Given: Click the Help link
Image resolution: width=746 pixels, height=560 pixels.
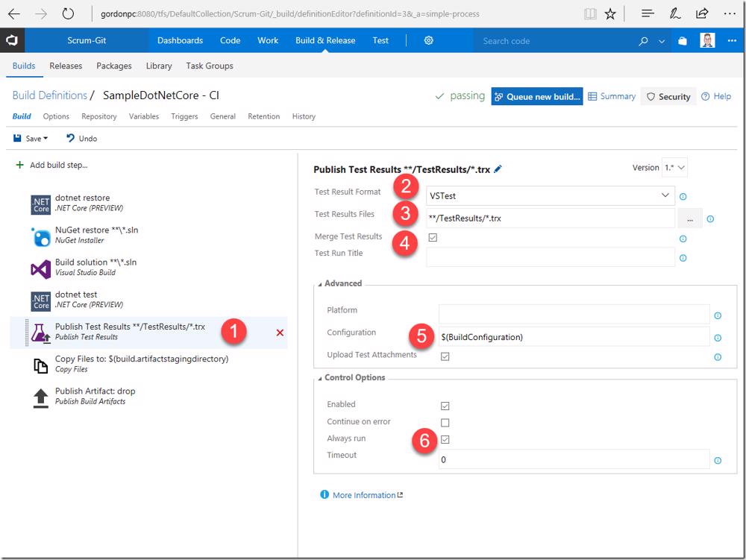Looking at the screenshot, I should click(x=716, y=96).
